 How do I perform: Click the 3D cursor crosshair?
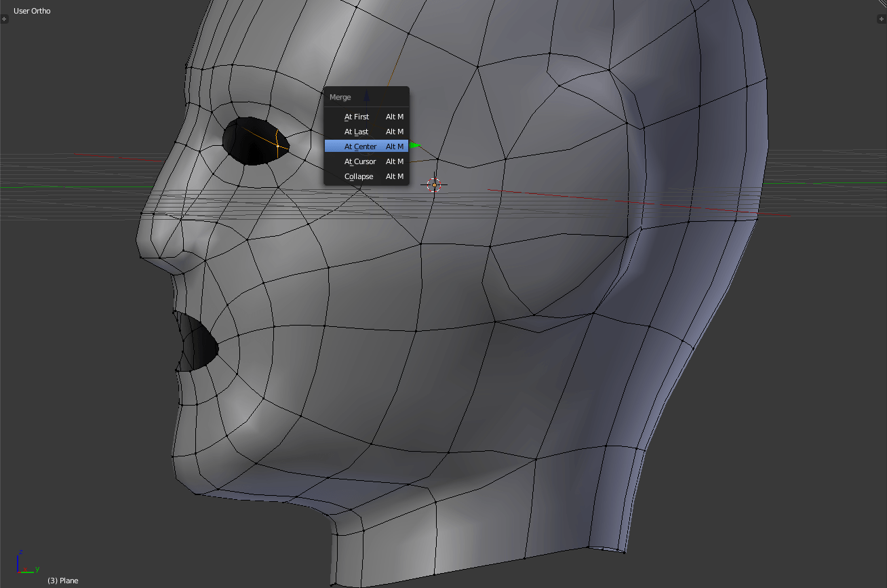tap(434, 184)
